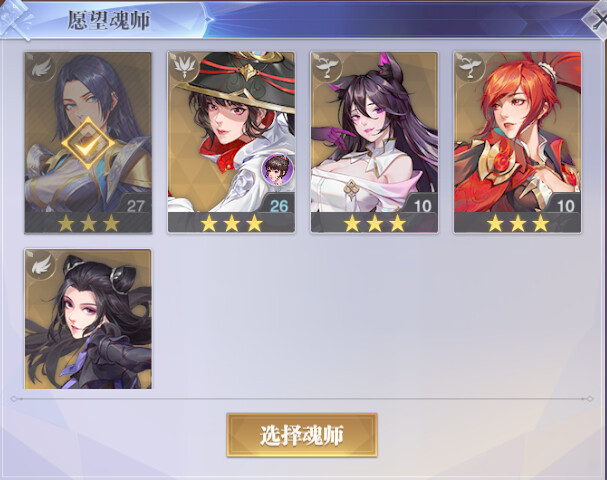Click the class icon on cat-eared character card

click(328, 67)
